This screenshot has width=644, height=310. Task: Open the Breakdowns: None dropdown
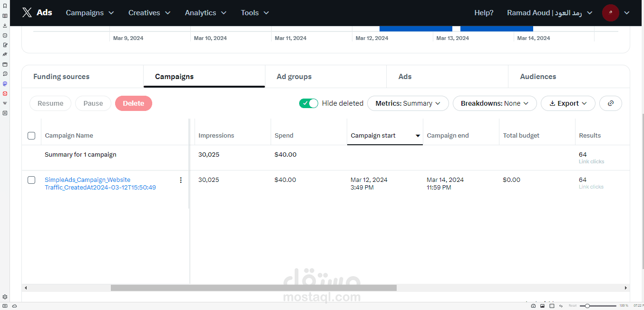coord(495,103)
